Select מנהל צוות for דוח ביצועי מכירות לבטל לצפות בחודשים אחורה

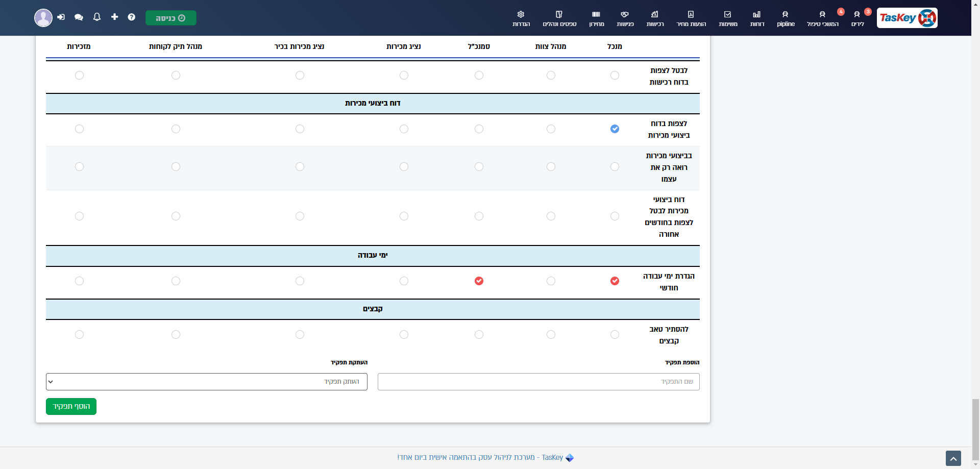(x=551, y=216)
